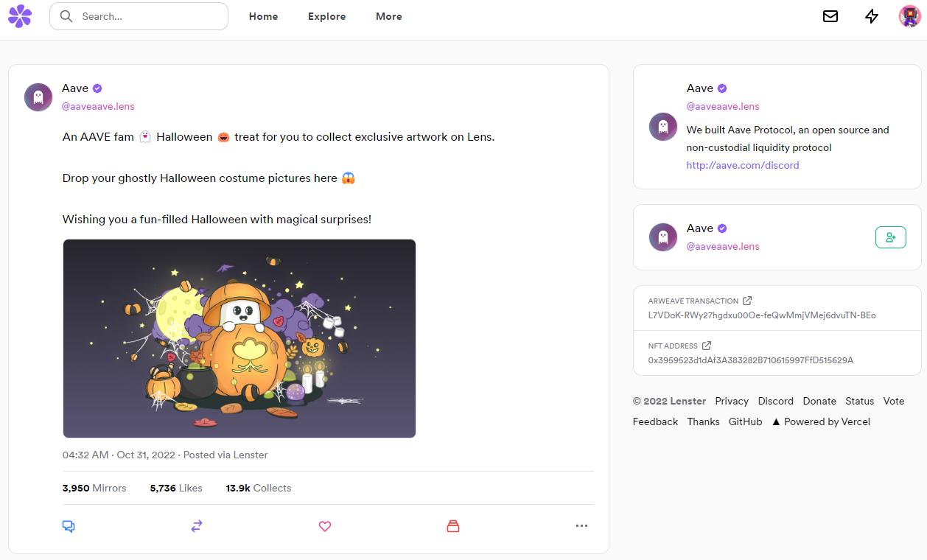Open Arweave transaction external link icon
Screen dimensions: 927x560
[x=747, y=301]
